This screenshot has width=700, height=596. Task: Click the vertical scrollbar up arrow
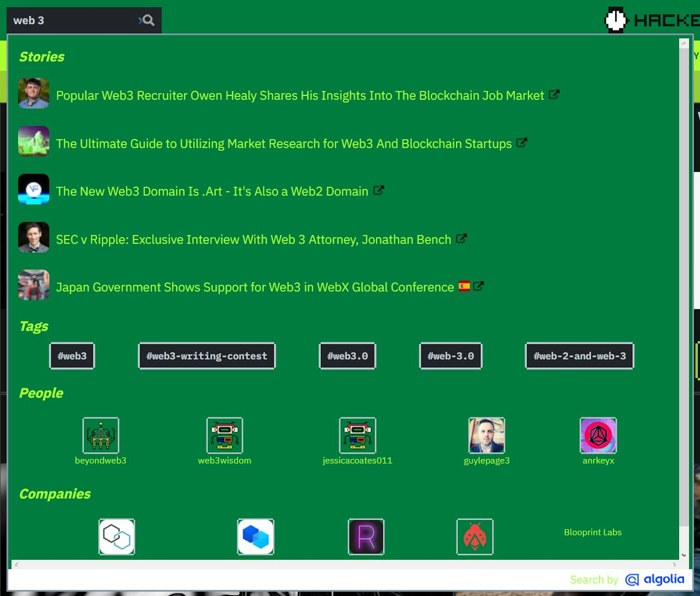pyautogui.click(x=684, y=43)
